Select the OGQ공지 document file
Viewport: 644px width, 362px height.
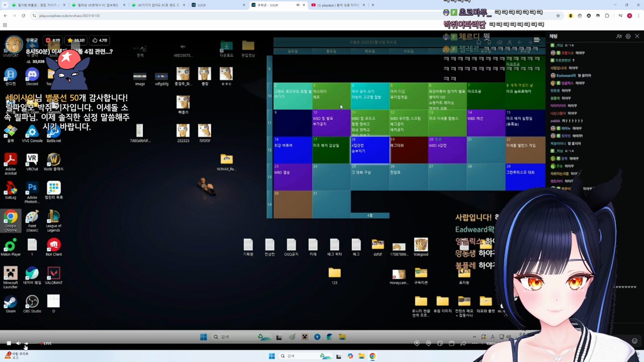coord(291,247)
